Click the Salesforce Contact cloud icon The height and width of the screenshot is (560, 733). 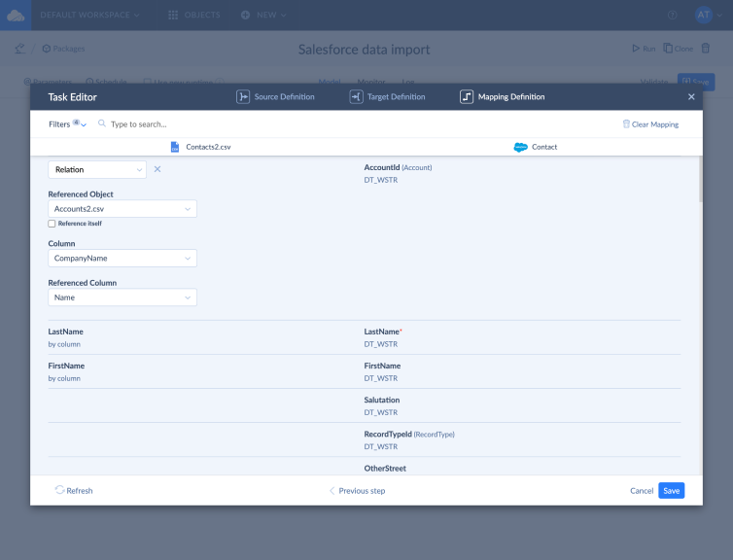point(520,147)
